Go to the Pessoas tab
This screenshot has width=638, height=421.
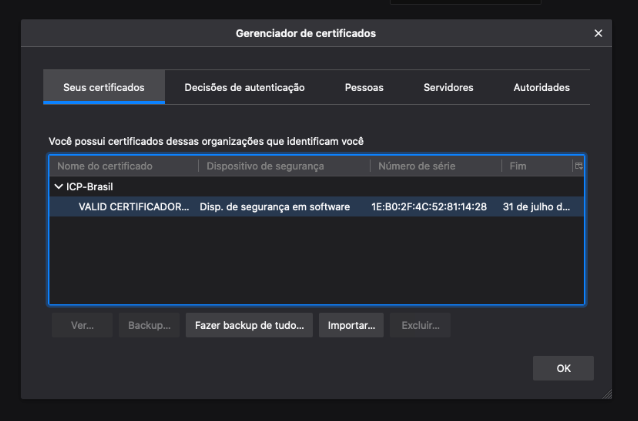(x=364, y=88)
